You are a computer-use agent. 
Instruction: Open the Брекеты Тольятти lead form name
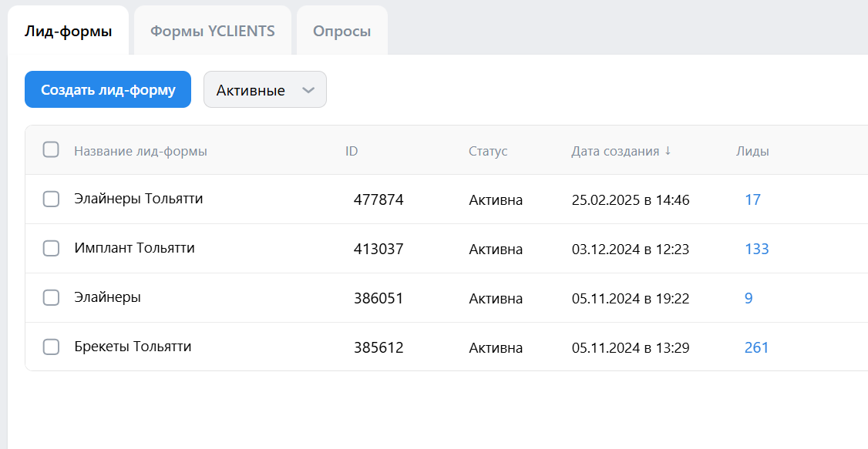(133, 347)
